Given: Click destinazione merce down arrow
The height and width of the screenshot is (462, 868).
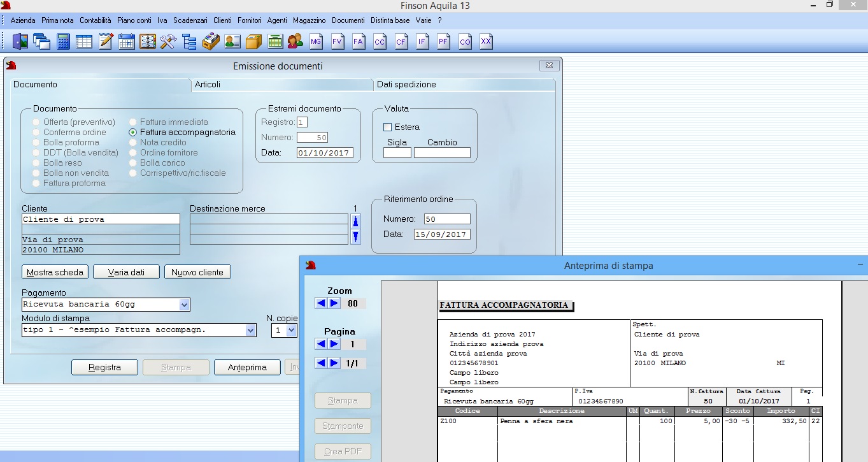Looking at the screenshot, I should pos(356,237).
